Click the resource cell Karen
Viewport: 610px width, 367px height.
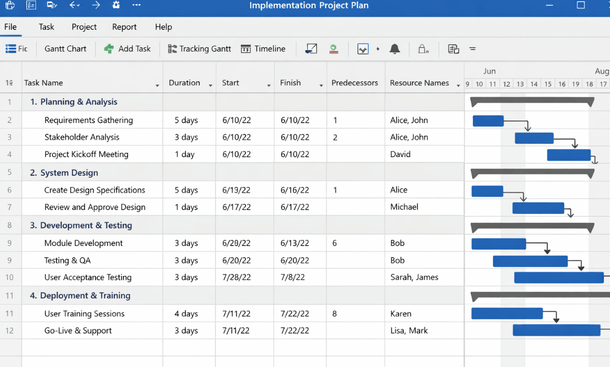point(424,313)
